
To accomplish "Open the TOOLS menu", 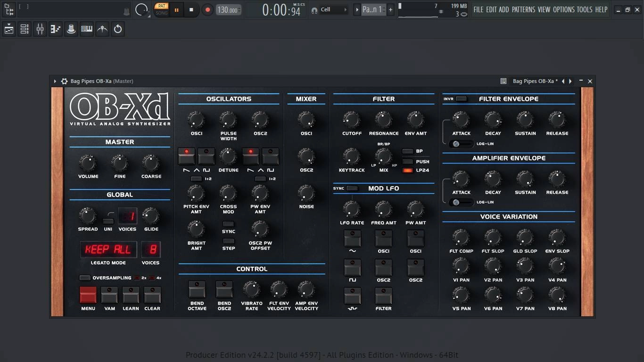I will coord(585,9).
